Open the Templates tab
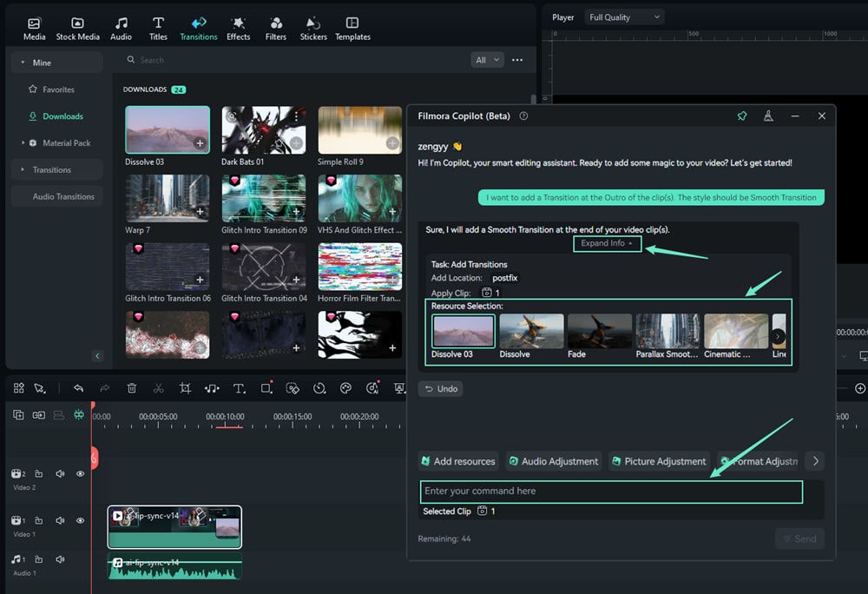Screen dimensions: 868x594 (352, 29)
